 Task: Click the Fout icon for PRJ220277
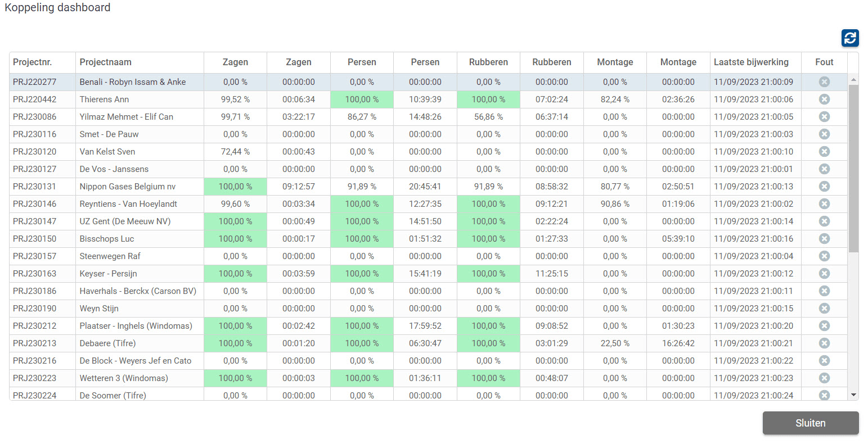coord(824,82)
